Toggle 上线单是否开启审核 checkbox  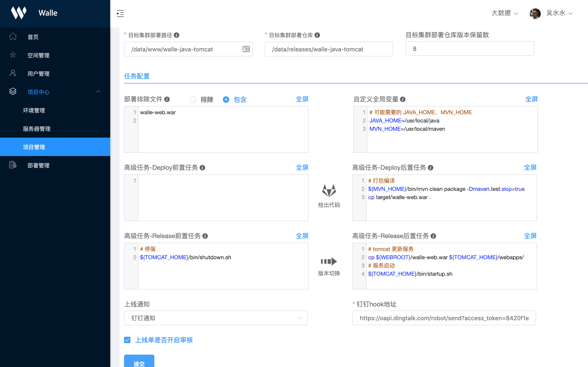tap(127, 340)
